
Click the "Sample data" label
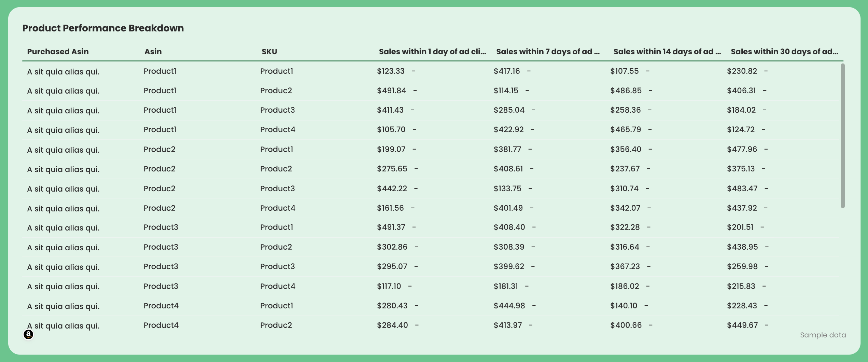tap(823, 335)
